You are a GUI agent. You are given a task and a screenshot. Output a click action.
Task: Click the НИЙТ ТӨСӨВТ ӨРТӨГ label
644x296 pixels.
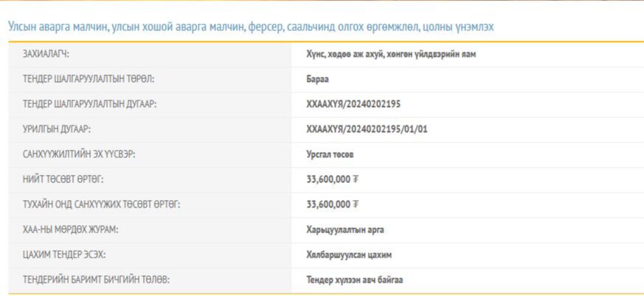[63, 179]
